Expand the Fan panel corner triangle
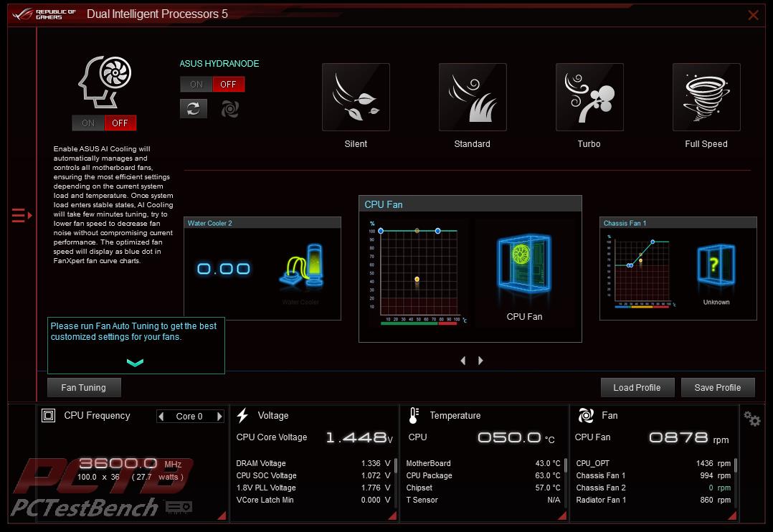This screenshot has width=773, height=532. tap(732, 516)
